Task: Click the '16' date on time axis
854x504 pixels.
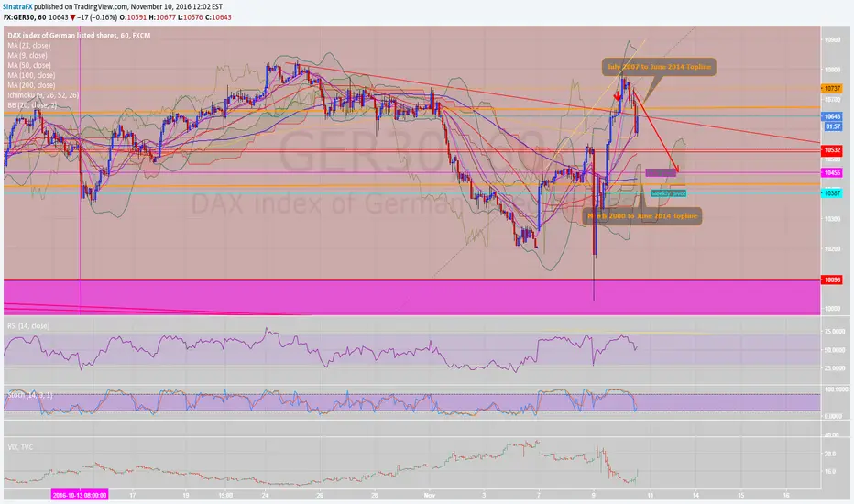Action: click(786, 495)
